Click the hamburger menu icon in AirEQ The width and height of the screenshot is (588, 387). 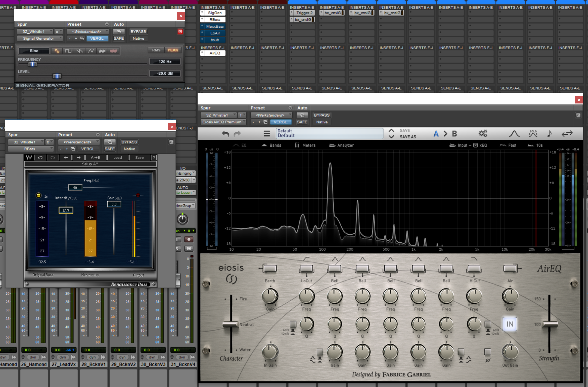tap(267, 134)
